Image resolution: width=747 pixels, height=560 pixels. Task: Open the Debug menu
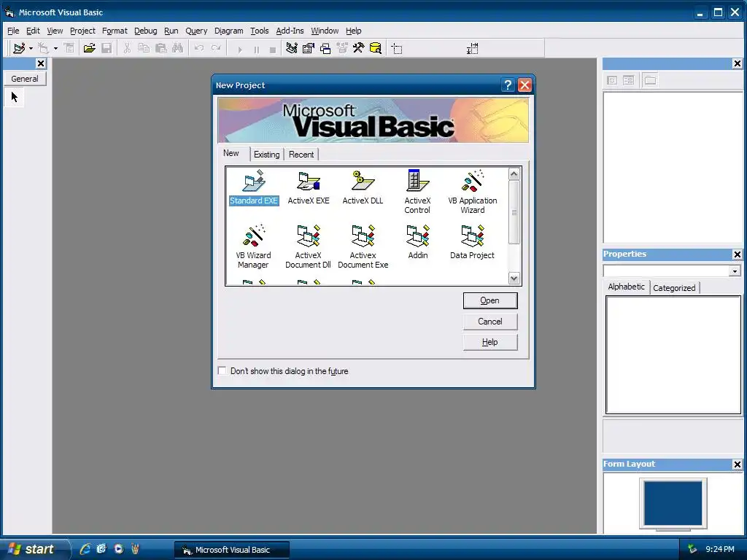tap(145, 31)
